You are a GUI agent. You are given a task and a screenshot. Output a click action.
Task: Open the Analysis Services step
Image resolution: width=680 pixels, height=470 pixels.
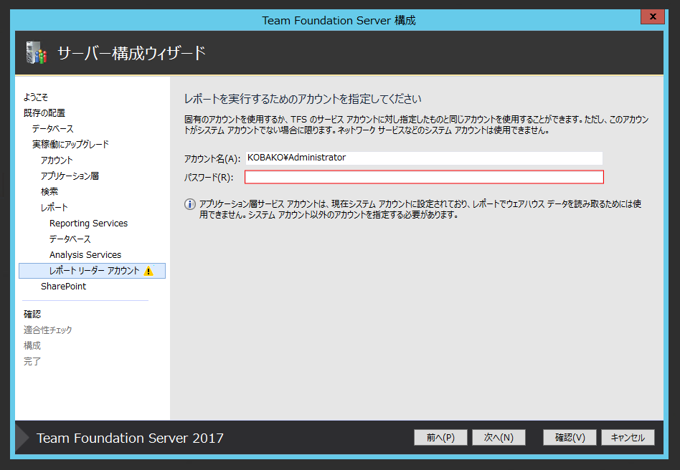85,255
